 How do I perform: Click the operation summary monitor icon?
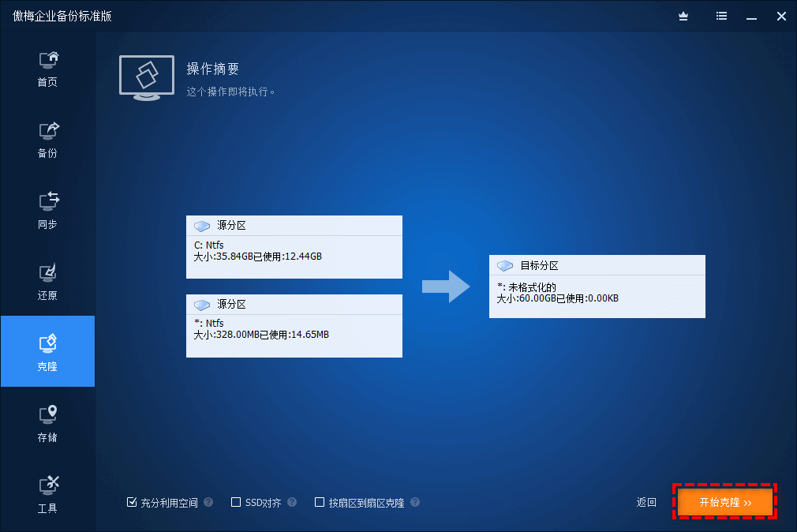(x=147, y=78)
